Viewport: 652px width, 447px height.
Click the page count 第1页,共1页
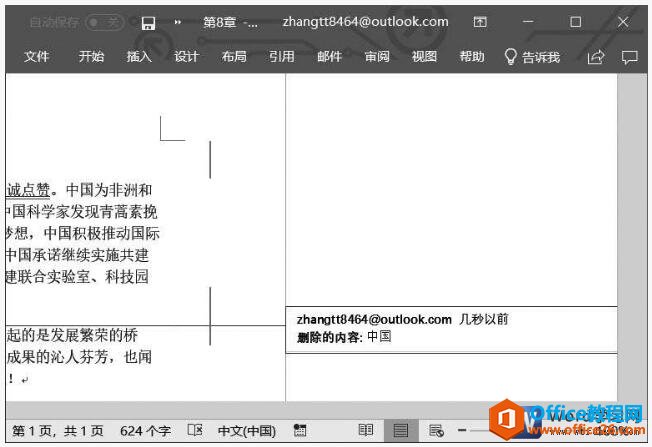(58, 431)
